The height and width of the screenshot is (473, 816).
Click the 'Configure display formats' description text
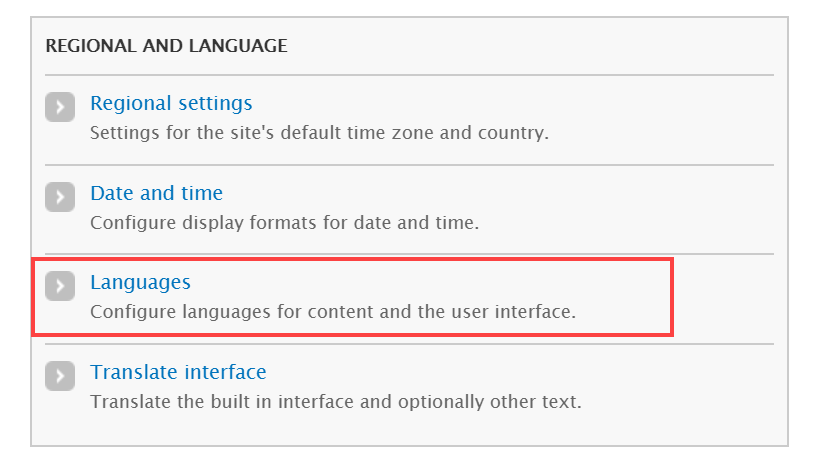285,223
